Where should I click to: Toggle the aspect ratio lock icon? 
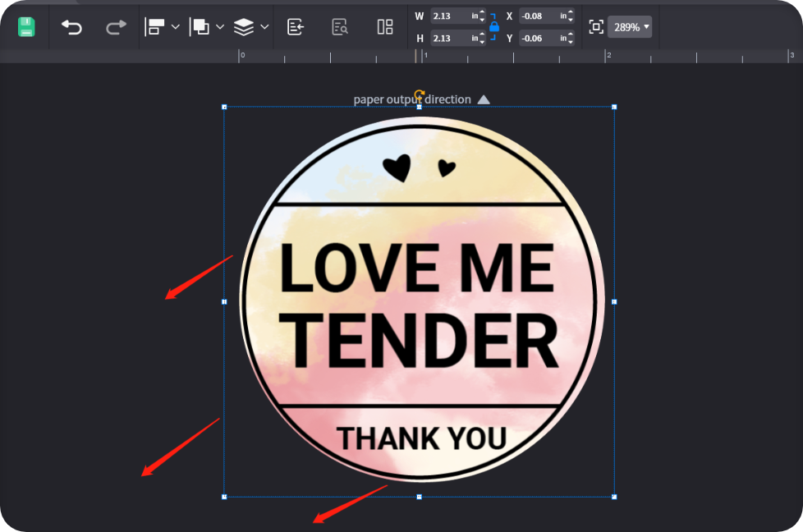494,26
